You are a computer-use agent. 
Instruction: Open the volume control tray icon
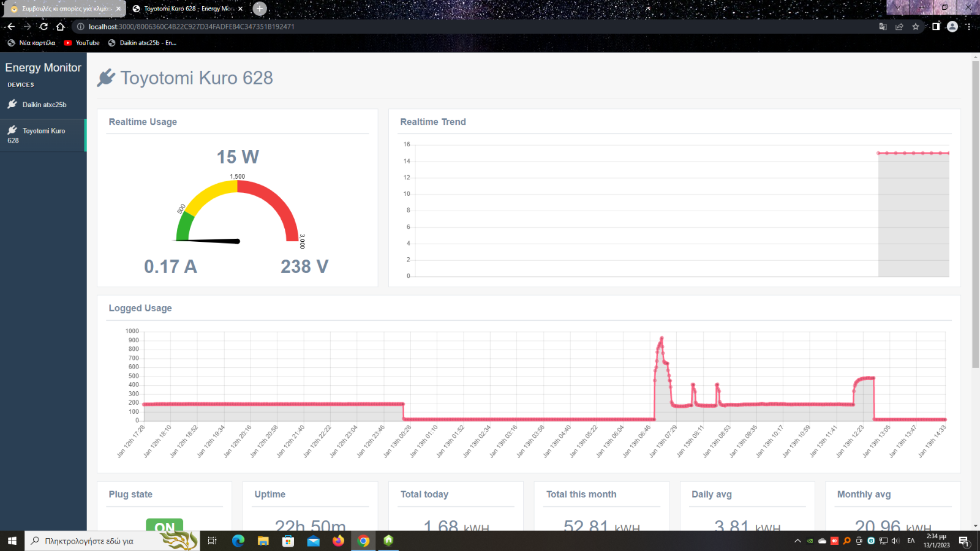tap(895, 541)
